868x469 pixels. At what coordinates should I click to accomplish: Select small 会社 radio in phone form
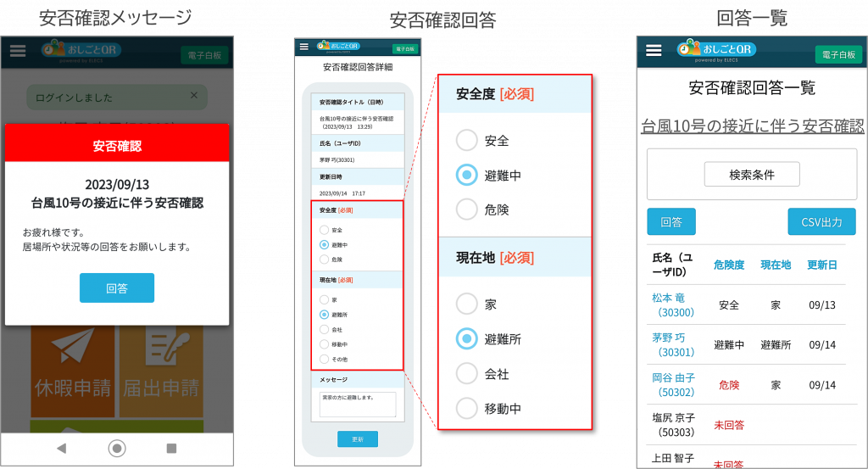(x=325, y=329)
